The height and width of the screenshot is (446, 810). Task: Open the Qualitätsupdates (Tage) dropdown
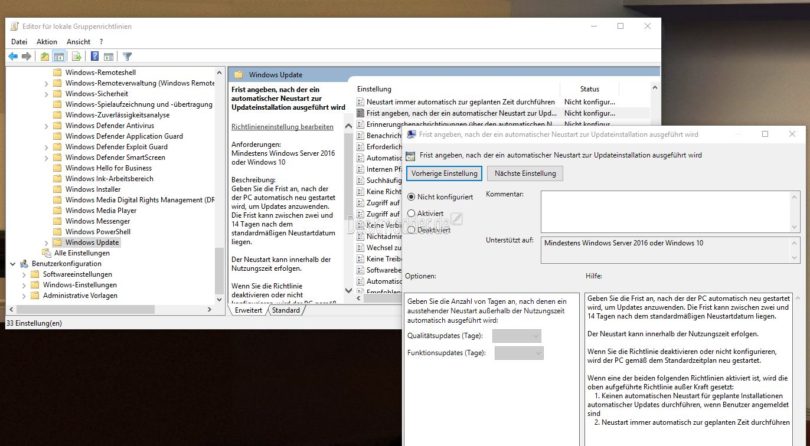[517, 336]
